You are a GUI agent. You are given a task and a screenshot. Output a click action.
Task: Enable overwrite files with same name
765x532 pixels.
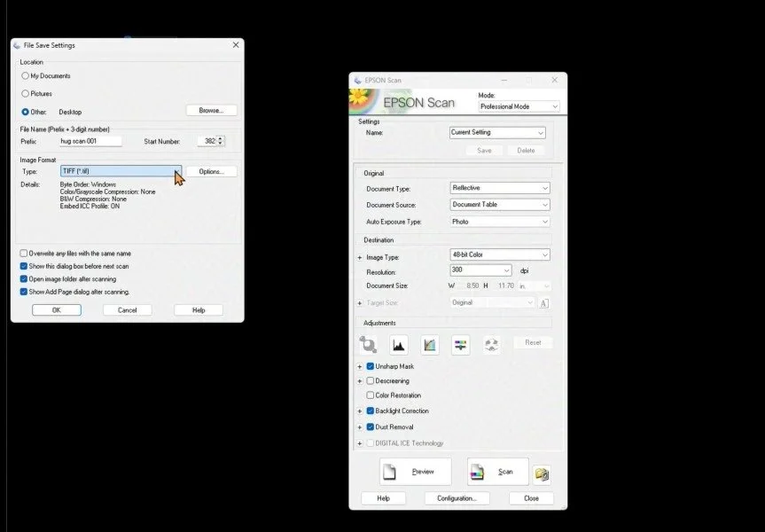[23, 254]
